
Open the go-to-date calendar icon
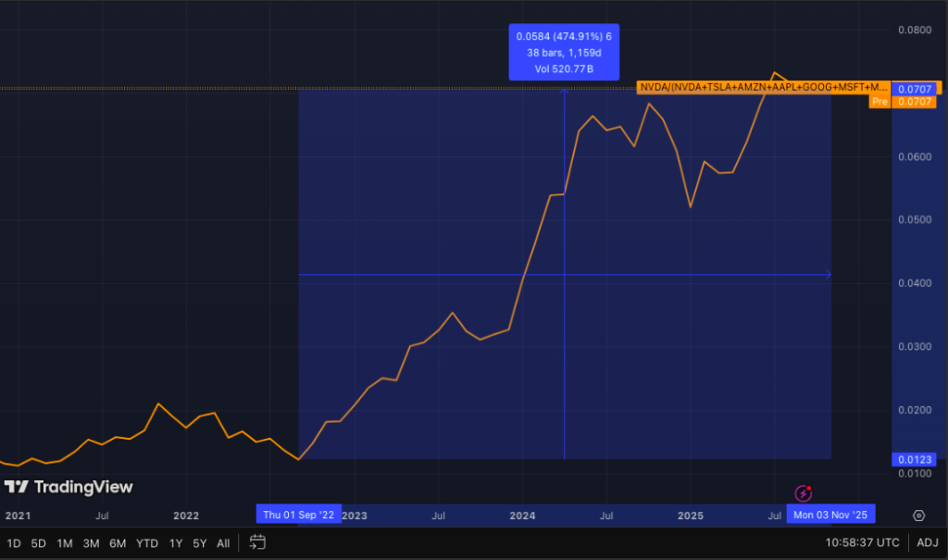(x=257, y=543)
